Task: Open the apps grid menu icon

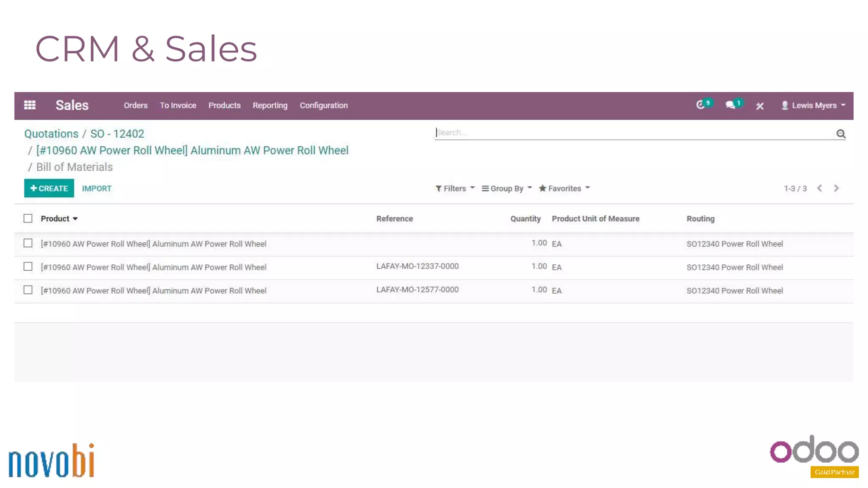Action: 30,105
